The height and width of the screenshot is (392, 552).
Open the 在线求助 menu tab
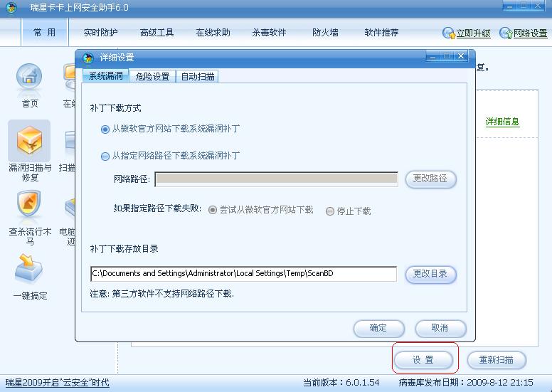[x=213, y=33]
